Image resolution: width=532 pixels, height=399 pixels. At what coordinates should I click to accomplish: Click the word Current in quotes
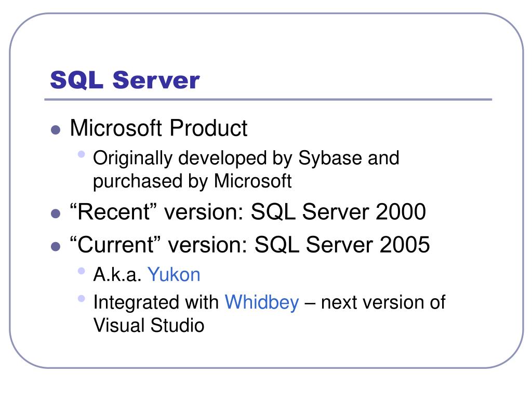point(115,245)
